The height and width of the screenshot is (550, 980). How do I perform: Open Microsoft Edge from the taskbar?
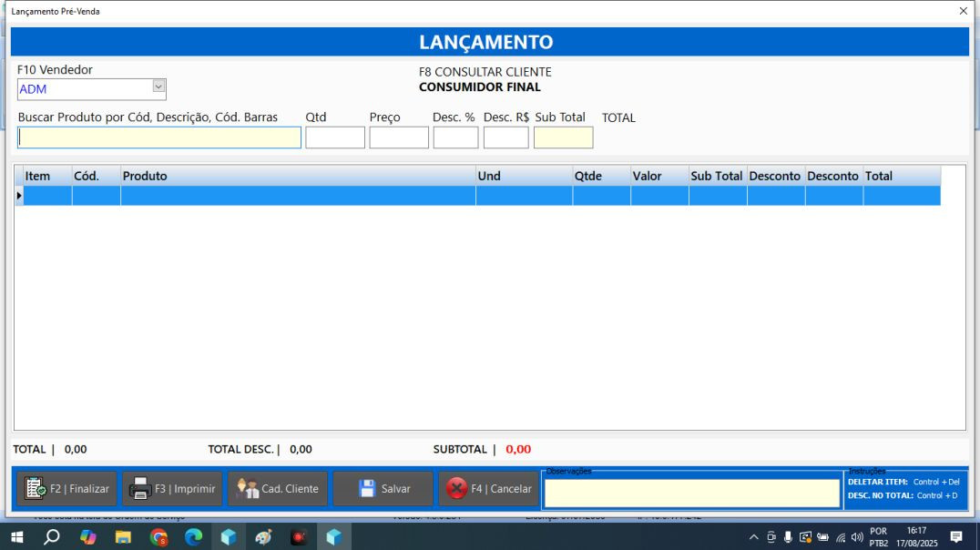pyautogui.click(x=194, y=537)
